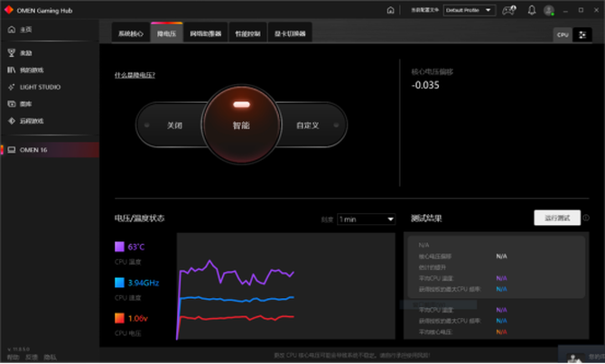Viewport: 605px width, 364px height.
Task: Click the 3.94GHz frequency reading
Action: 144,283
